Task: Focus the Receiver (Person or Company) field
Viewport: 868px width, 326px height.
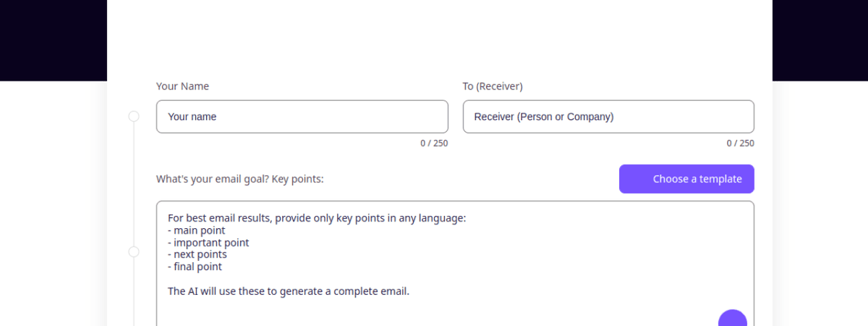Action: pyautogui.click(x=608, y=117)
